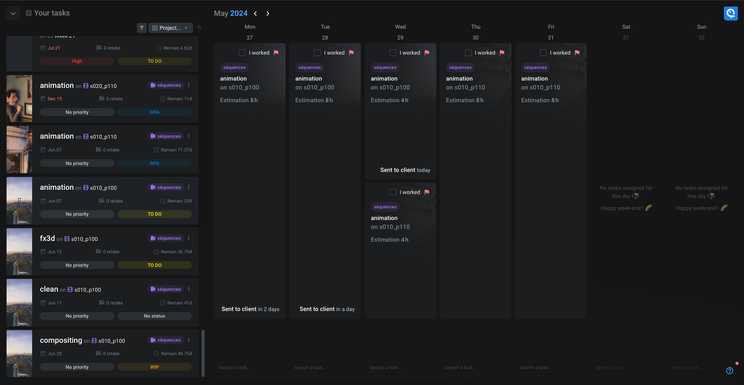Click the 2024 year selector
This screenshot has width=744, height=385.
[239, 13]
